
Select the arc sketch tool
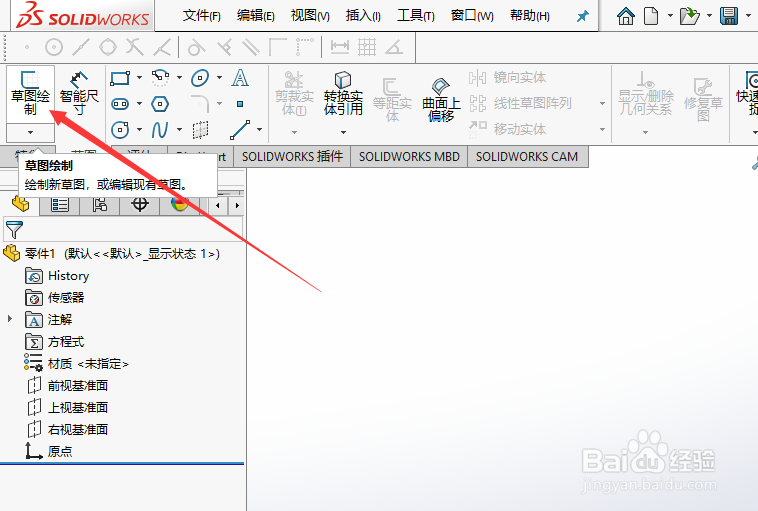160,78
